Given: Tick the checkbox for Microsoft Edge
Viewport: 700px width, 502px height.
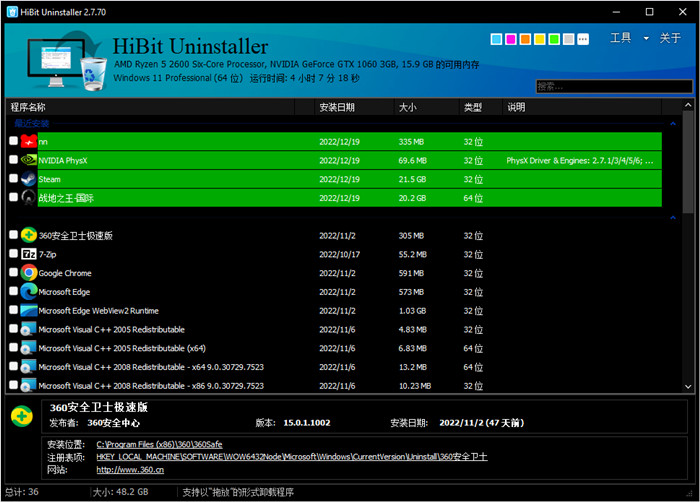Looking at the screenshot, I should click(x=13, y=291).
